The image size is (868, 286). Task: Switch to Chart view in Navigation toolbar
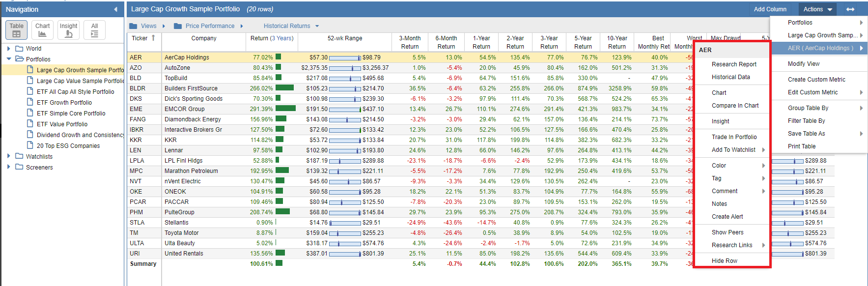tap(42, 30)
